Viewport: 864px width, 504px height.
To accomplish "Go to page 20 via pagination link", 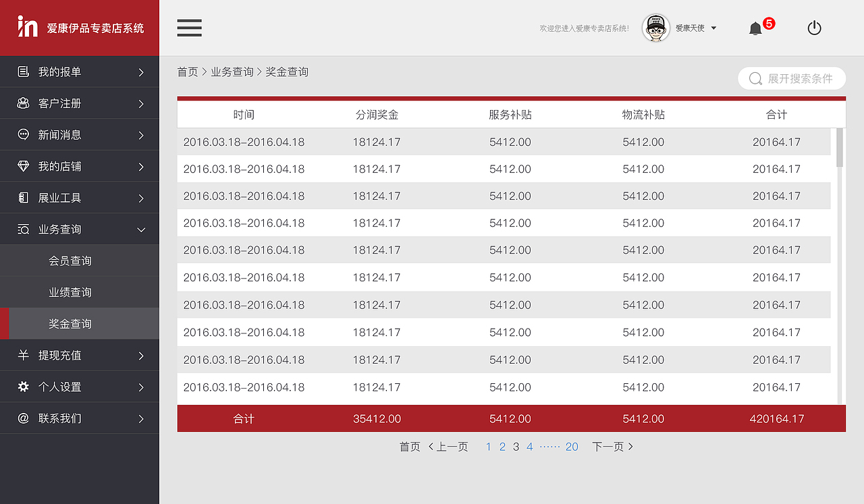I will tap(572, 446).
